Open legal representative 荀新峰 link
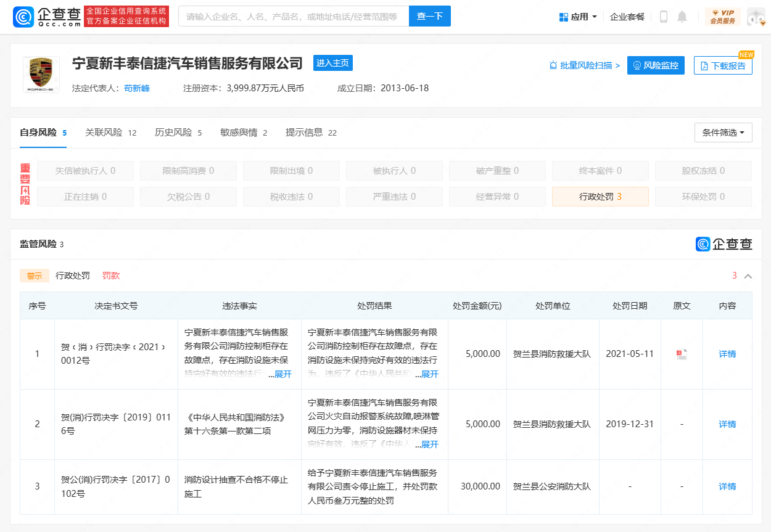This screenshot has width=771, height=532. (x=137, y=88)
